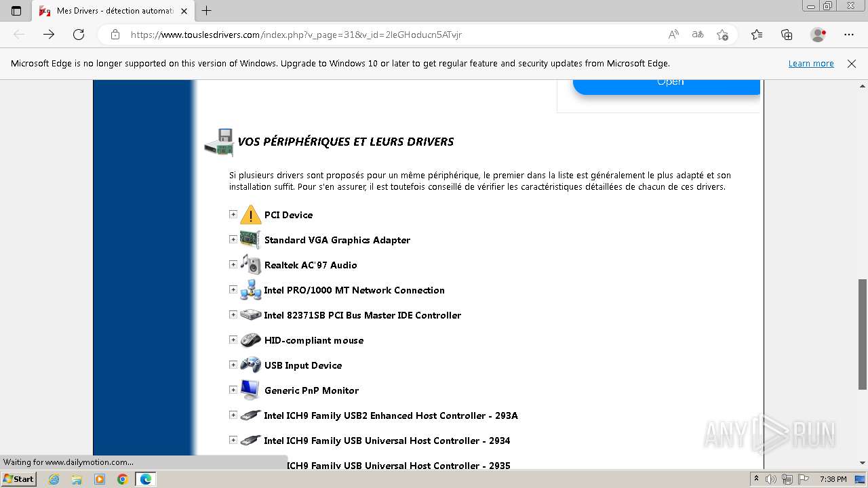
Task: Expand the USB Input Device entry
Action: (233, 365)
